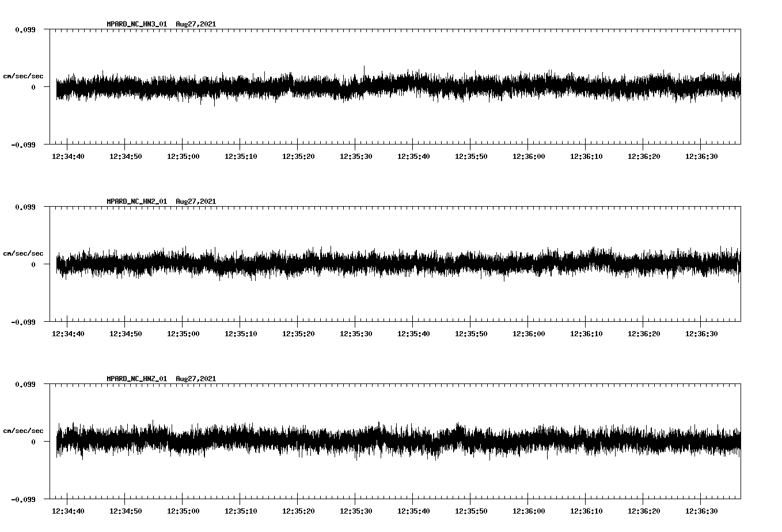Click the zero label on HN3 axis

[x=33, y=87]
